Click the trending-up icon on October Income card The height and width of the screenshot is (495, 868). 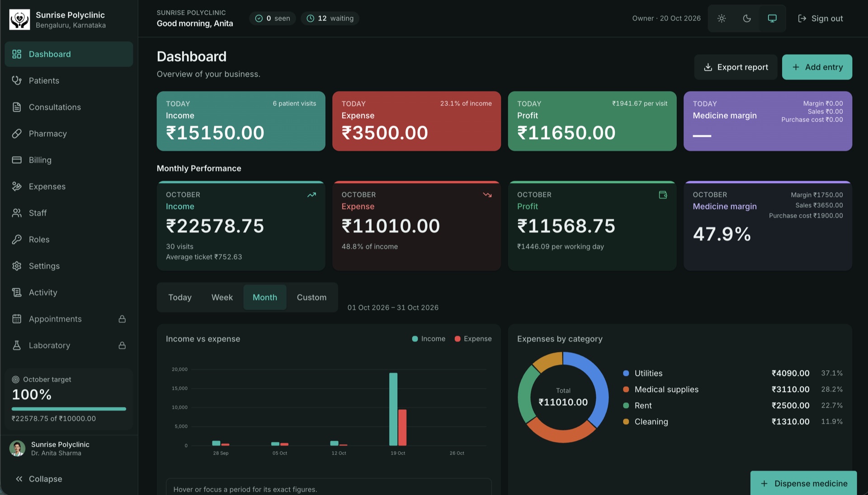coord(311,195)
